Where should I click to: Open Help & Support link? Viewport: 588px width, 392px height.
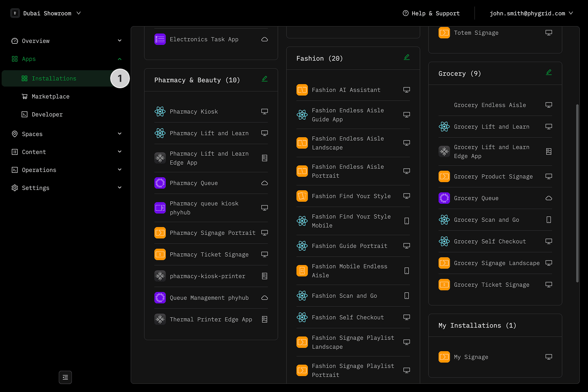point(431,13)
